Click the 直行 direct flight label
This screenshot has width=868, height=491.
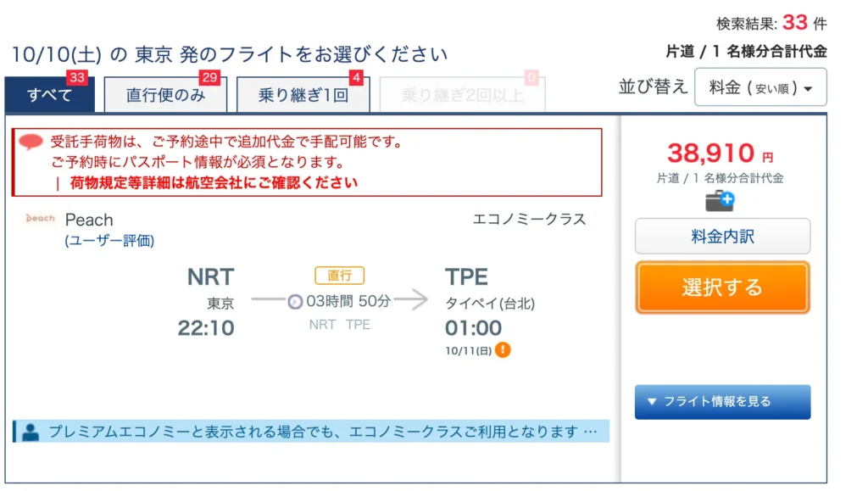pyautogui.click(x=339, y=275)
